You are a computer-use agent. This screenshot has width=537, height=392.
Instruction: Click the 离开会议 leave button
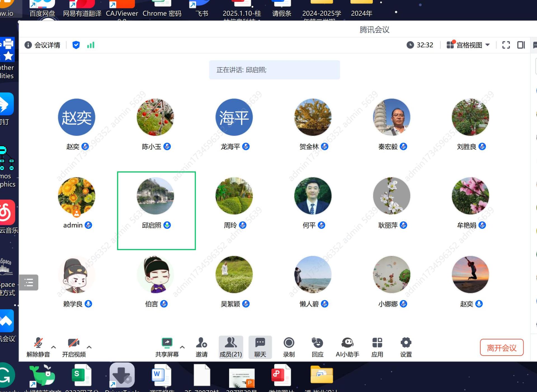(501, 348)
